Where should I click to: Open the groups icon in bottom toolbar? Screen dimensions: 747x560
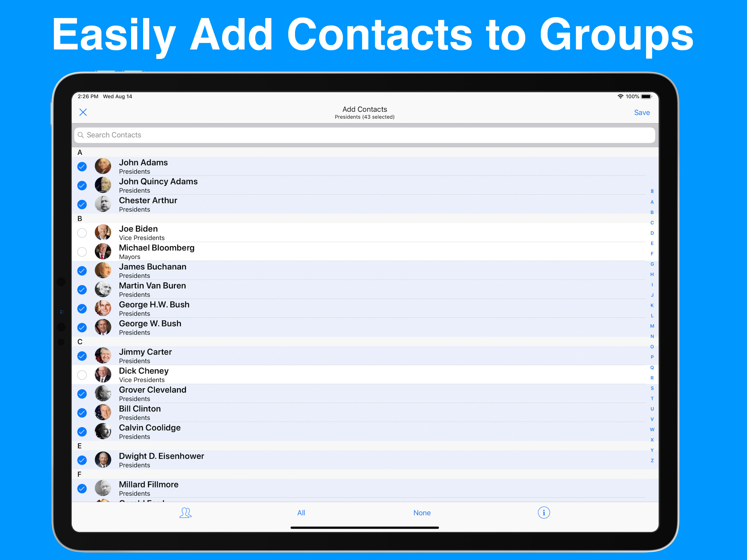click(x=185, y=513)
